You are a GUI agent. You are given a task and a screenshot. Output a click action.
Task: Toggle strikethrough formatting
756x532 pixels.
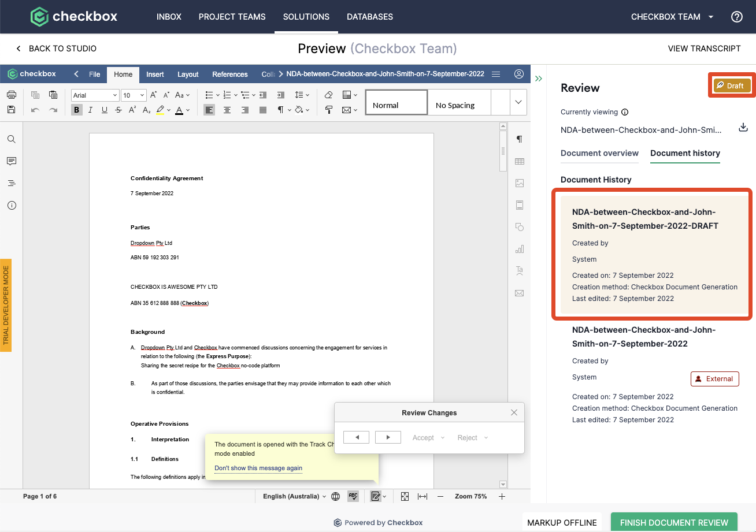(x=118, y=110)
